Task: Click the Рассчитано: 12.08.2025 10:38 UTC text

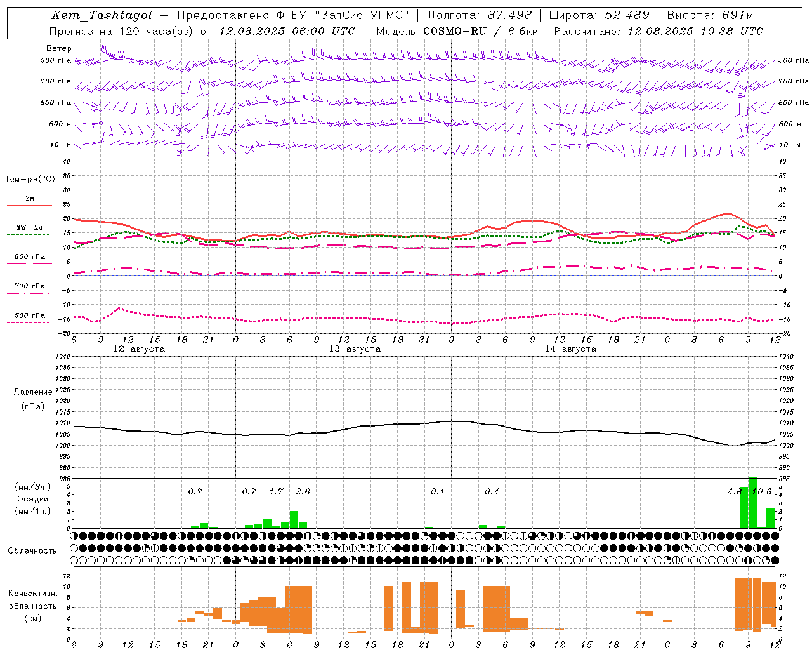Action: [658, 31]
